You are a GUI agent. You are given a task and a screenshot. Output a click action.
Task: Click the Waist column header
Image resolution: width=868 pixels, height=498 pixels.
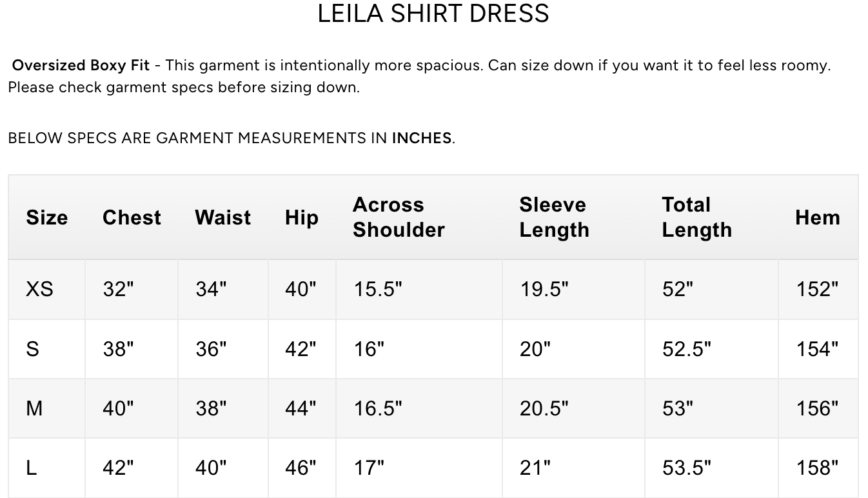(x=222, y=217)
